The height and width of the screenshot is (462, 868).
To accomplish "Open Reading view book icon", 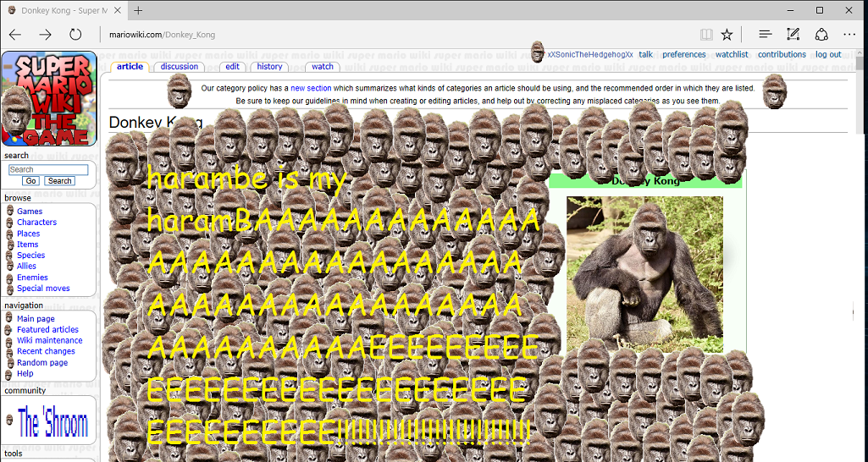I will tap(706, 35).
